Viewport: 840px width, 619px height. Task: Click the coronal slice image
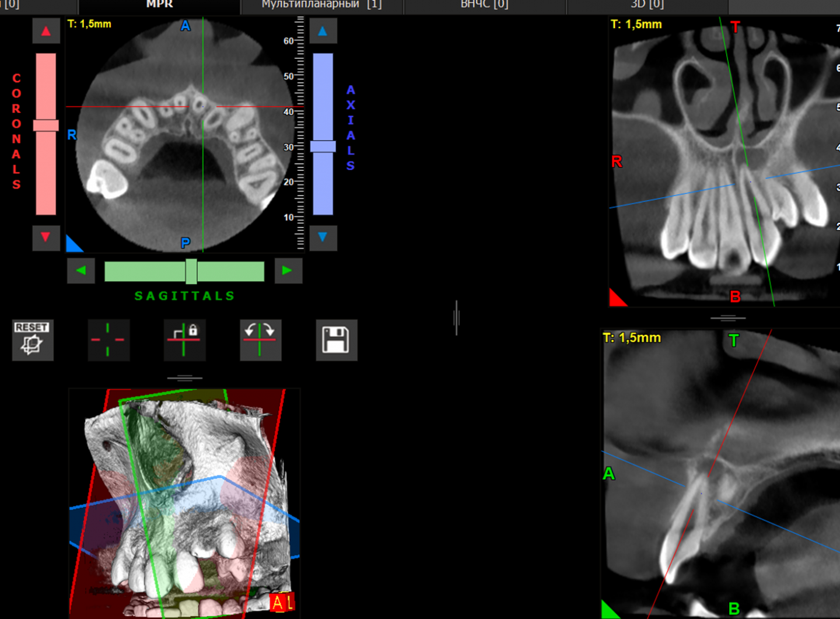pos(724,162)
